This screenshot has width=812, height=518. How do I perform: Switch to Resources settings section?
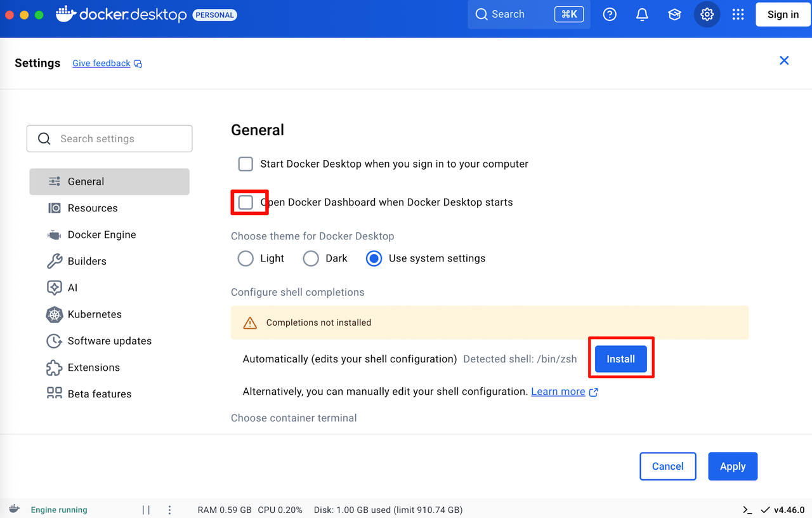point(93,208)
